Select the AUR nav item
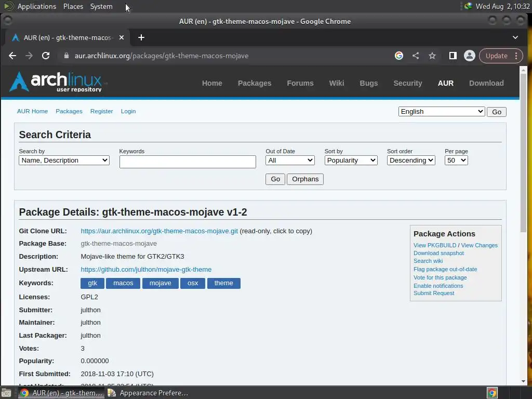The width and height of the screenshot is (532, 399). coord(445,83)
